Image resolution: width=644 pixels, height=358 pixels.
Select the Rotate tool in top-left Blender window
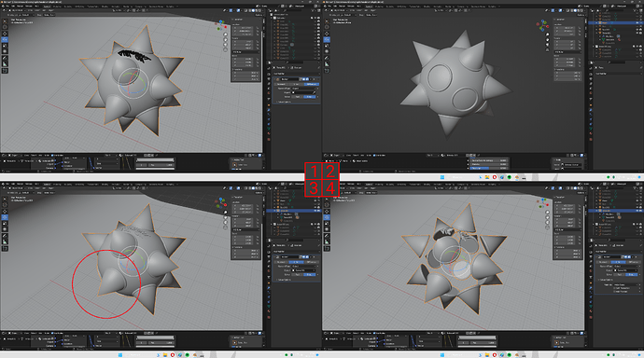[x=5, y=39]
